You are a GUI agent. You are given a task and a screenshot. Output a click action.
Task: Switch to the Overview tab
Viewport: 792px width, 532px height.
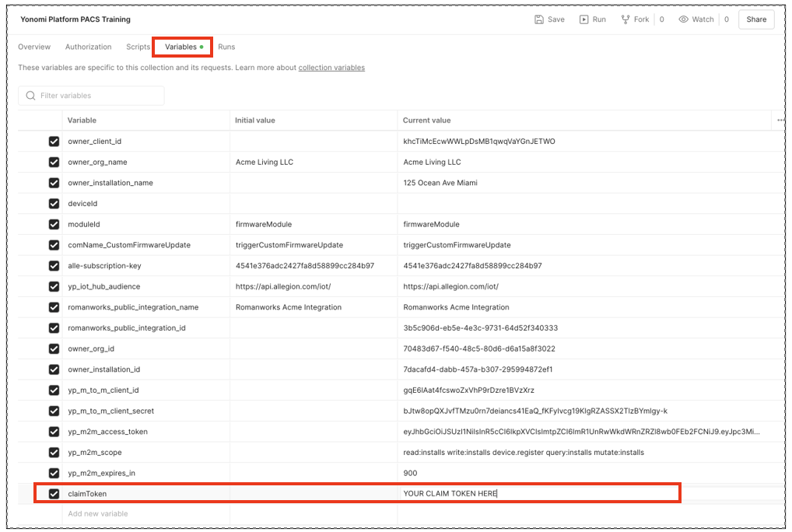(34, 47)
